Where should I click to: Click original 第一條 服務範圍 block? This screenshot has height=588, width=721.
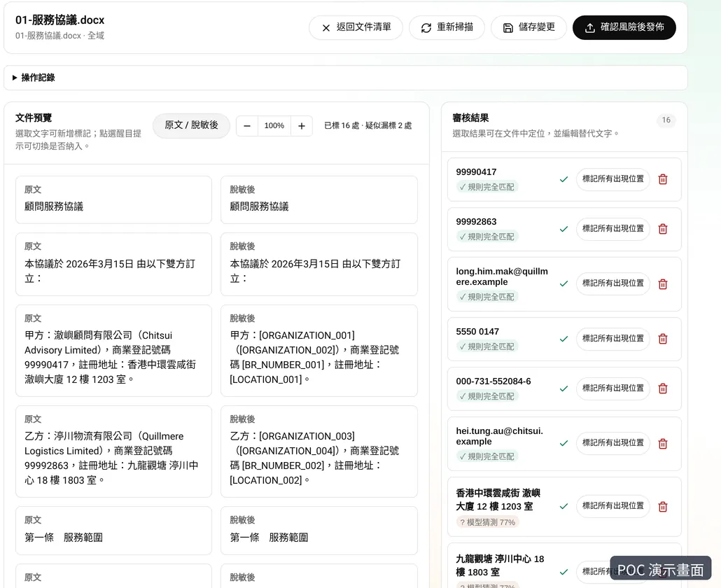coord(113,531)
